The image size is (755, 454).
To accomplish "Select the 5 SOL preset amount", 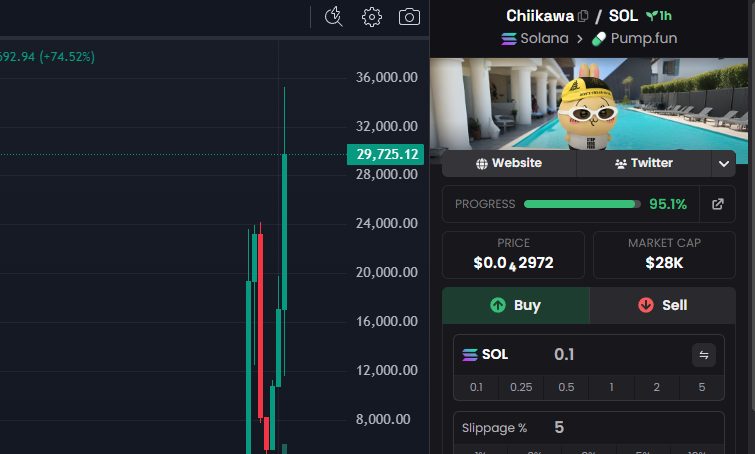I will coord(702,388).
